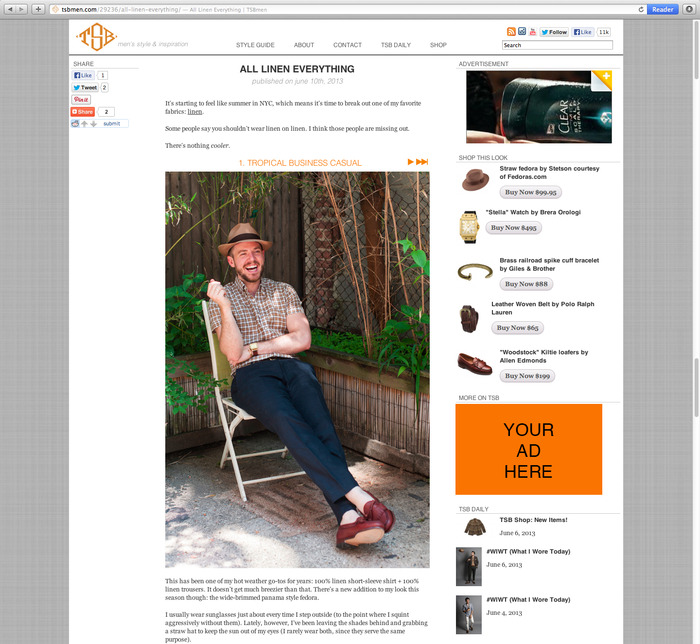700x644 pixels.
Task: Click into the Search field
Action: [x=557, y=45]
